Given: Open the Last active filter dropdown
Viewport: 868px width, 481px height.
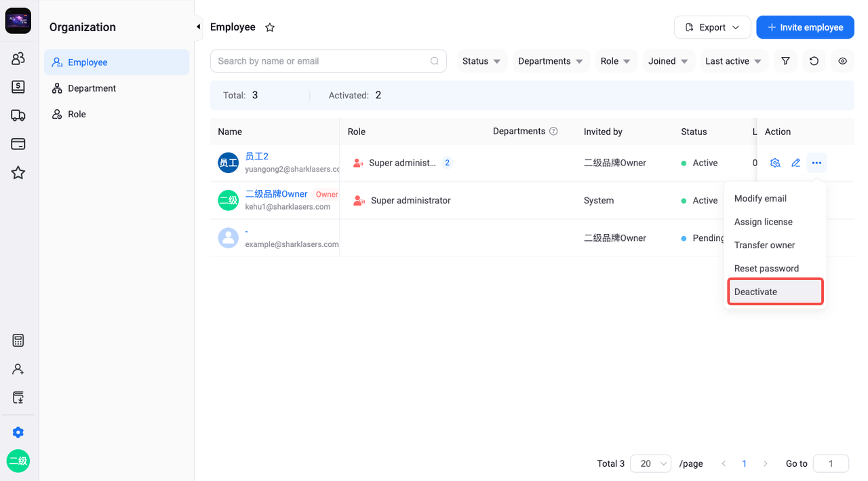Looking at the screenshot, I should point(734,61).
